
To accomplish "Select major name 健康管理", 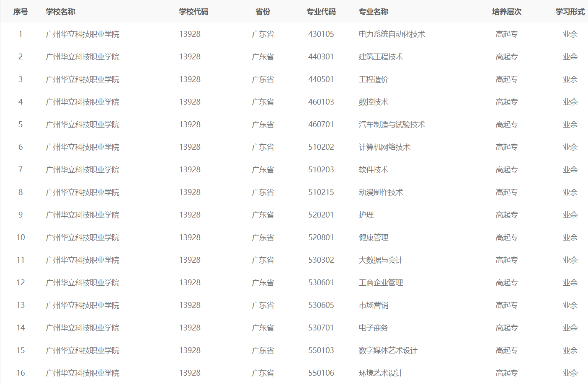I will click(x=374, y=238).
